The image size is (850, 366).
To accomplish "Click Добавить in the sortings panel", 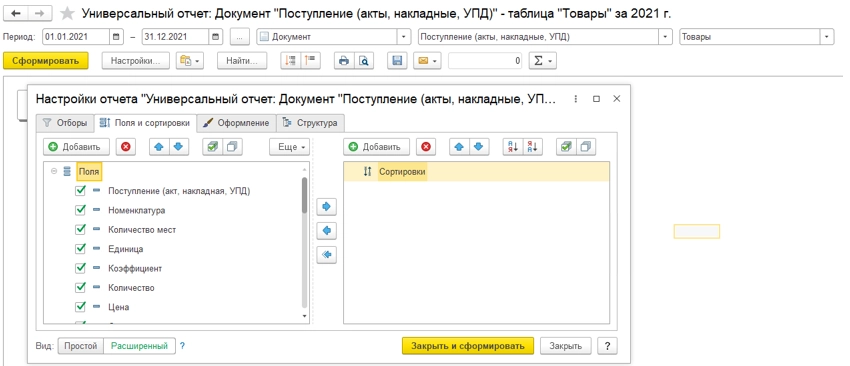I will 376,147.
